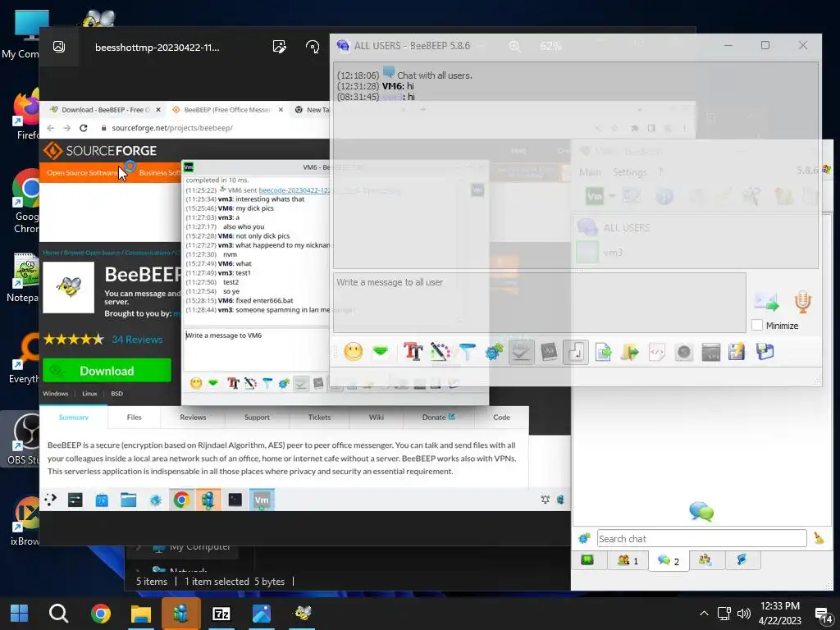Toggle spell check in ALL USERS toolbar
Image resolution: width=840 pixels, height=630 pixels.
(x=521, y=352)
